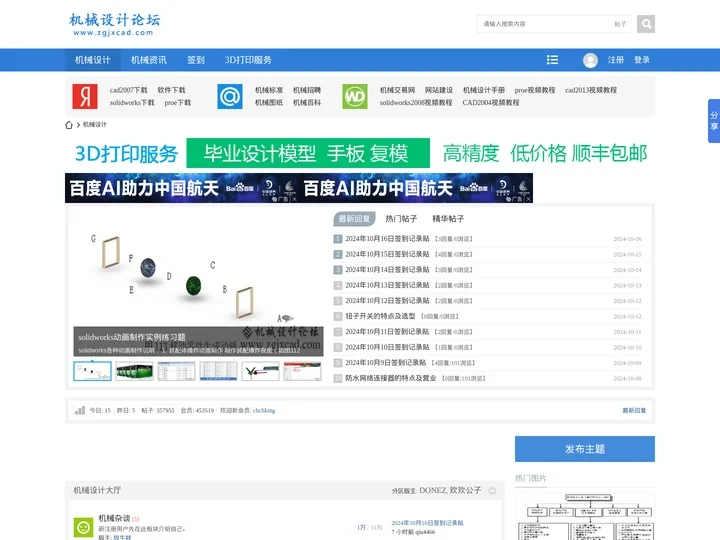Viewport: 720px width, 540px height.
Task: Open the 机械百科 link
Action: click(307, 102)
